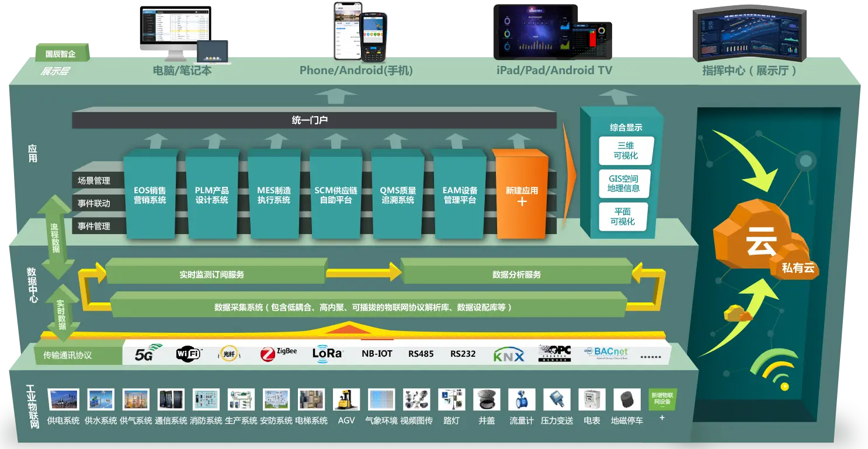Open the 三维可视化 display option
Image resolution: width=868 pixels, height=449 pixels.
pos(626,151)
